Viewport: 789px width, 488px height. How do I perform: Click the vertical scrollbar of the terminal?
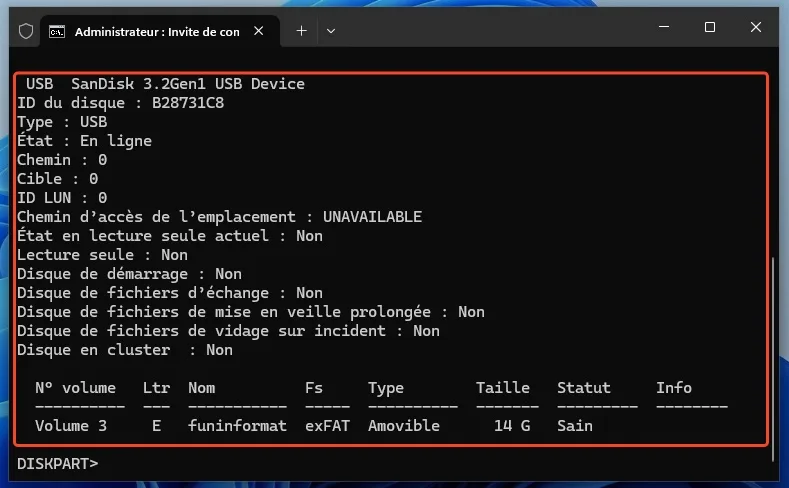[x=773, y=359]
